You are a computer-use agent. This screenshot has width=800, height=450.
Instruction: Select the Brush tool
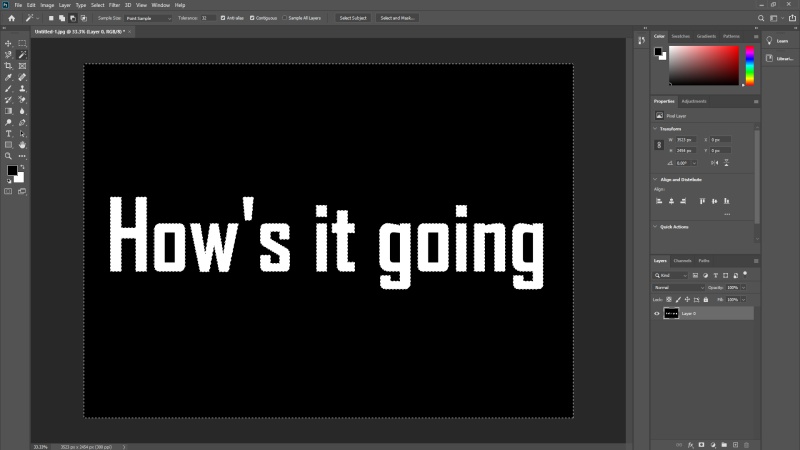8,89
